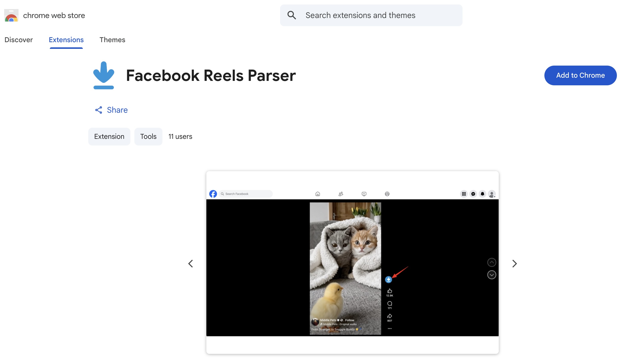Click the up chevron to previous reel
Viewport: 644px width, 362px height.
(x=492, y=262)
